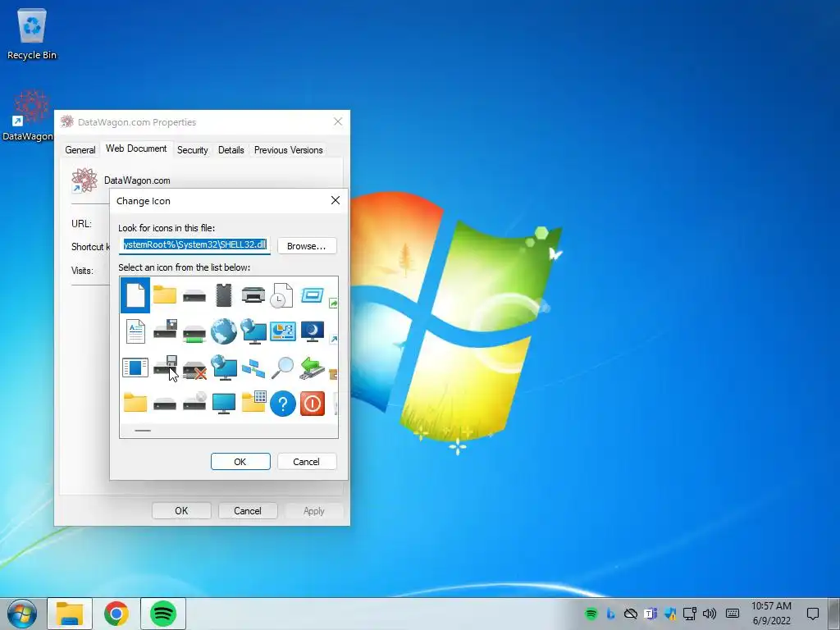Open Chrome from the taskbar
This screenshot has width=840, height=630.
pyautogui.click(x=116, y=614)
